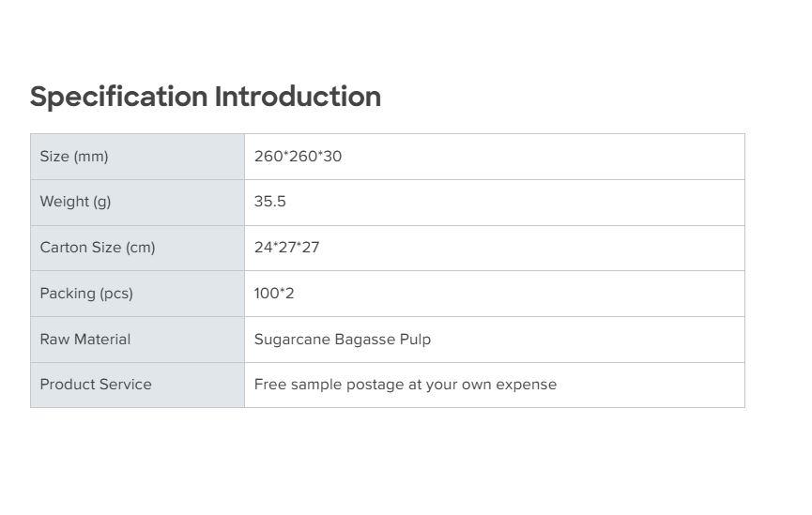Select the Product Service label cell
The width and height of the screenshot is (812, 515).
(x=95, y=385)
